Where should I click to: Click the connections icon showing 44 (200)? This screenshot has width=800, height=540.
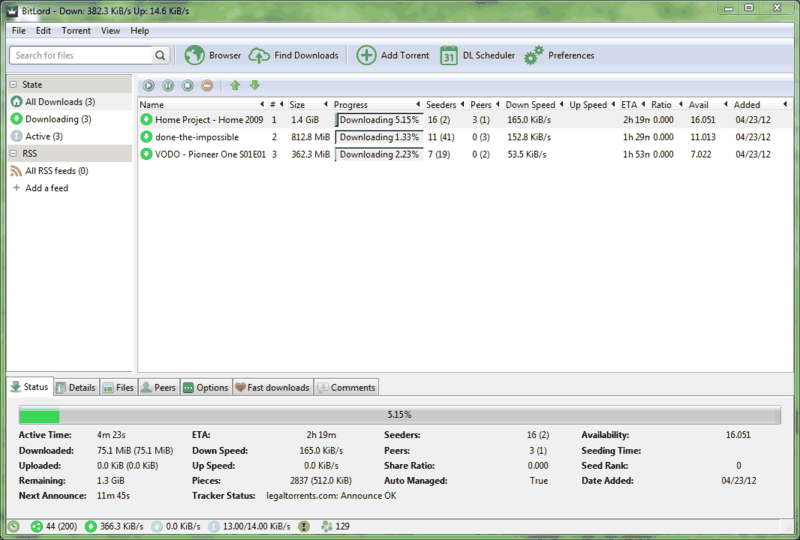[x=36, y=526]
